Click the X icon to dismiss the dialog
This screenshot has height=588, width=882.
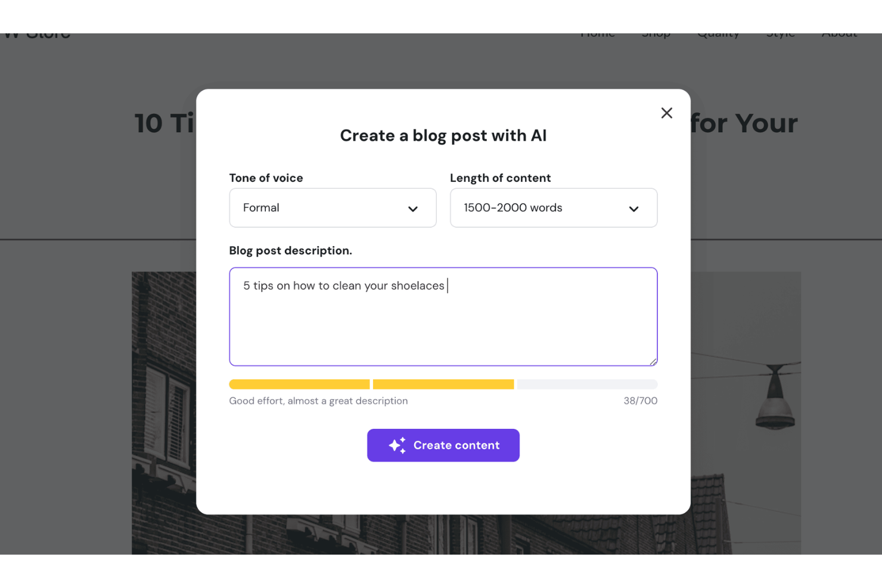pos(666,113)
